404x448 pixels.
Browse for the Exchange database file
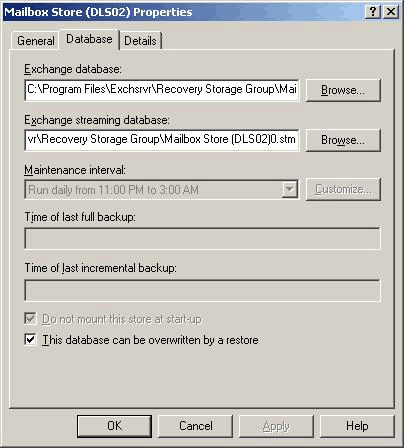tap(343, 90)
